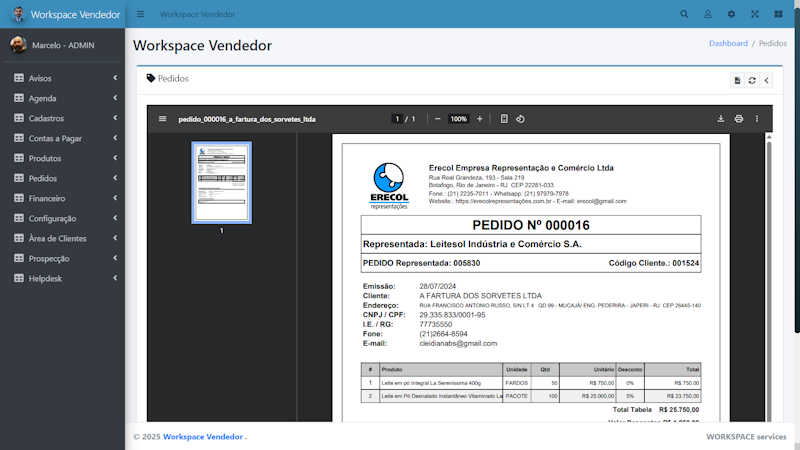The image size is (800, 450).
Task: Click the Helpdesk sidebar grid icon
Action: pos(19,278)
